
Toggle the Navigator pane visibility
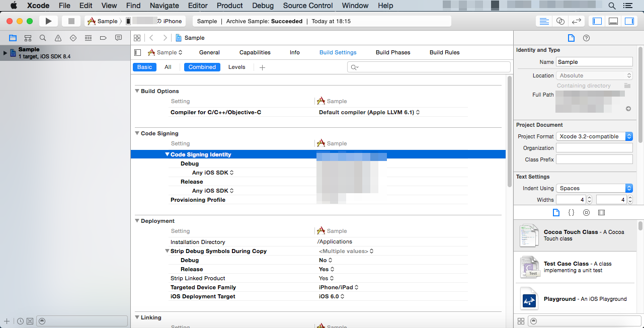click(597, 21)
